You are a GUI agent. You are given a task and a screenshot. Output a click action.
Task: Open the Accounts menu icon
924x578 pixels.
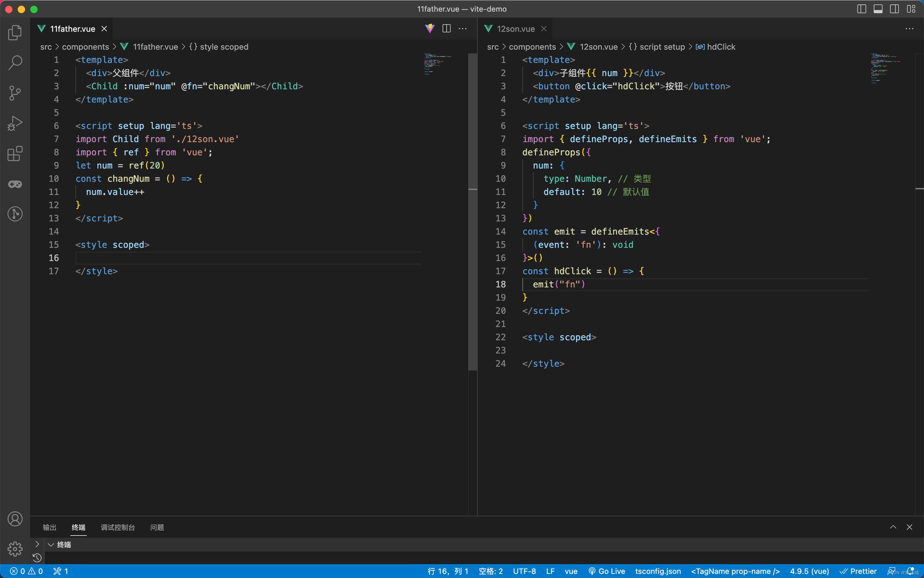click(x=15, y=519)
